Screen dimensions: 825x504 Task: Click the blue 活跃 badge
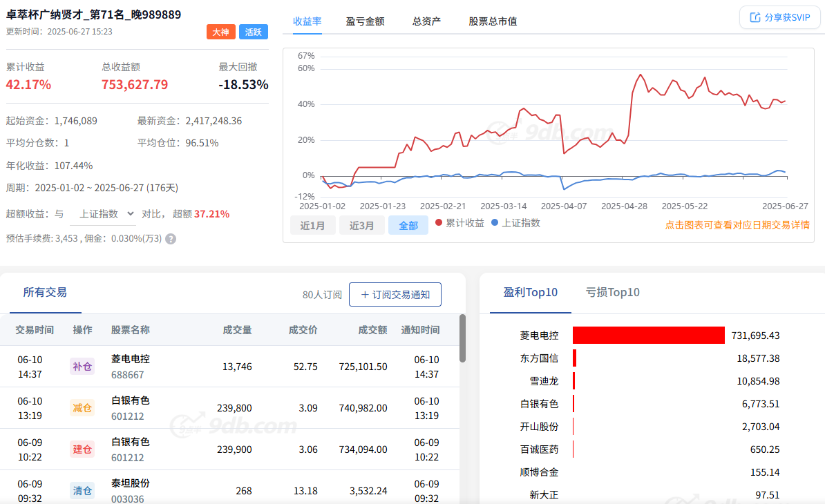click(254, 32)
